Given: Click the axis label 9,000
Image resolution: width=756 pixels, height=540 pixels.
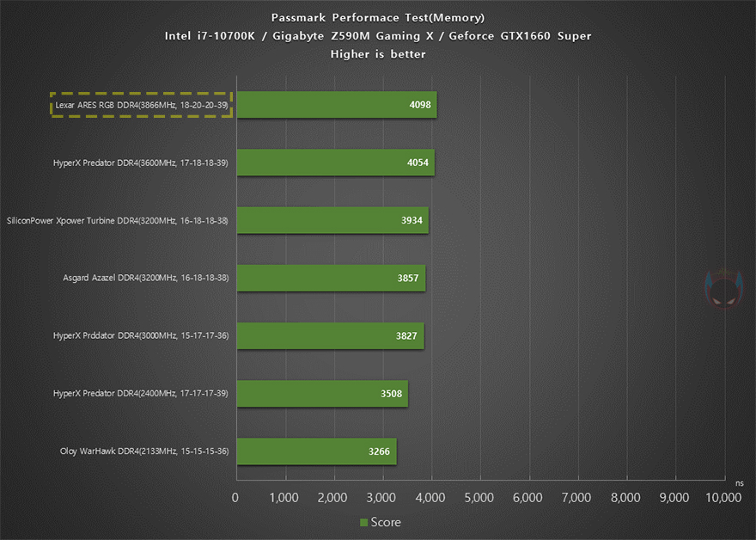Looking at the screenshot, I should [x=674, y=498].
